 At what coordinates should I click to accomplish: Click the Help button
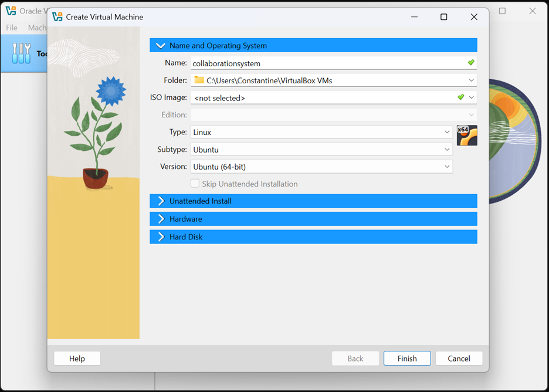pos(77,359)
